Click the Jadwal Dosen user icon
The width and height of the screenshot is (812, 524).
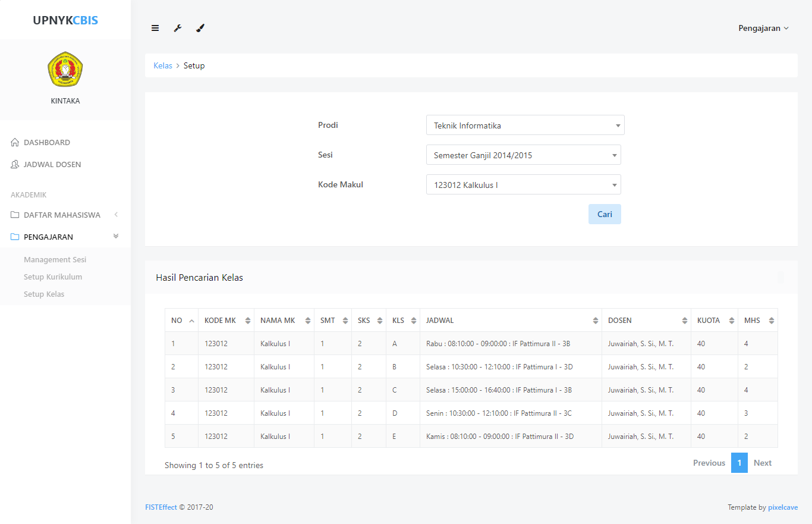pyautogui.click(x=15, y=165)
